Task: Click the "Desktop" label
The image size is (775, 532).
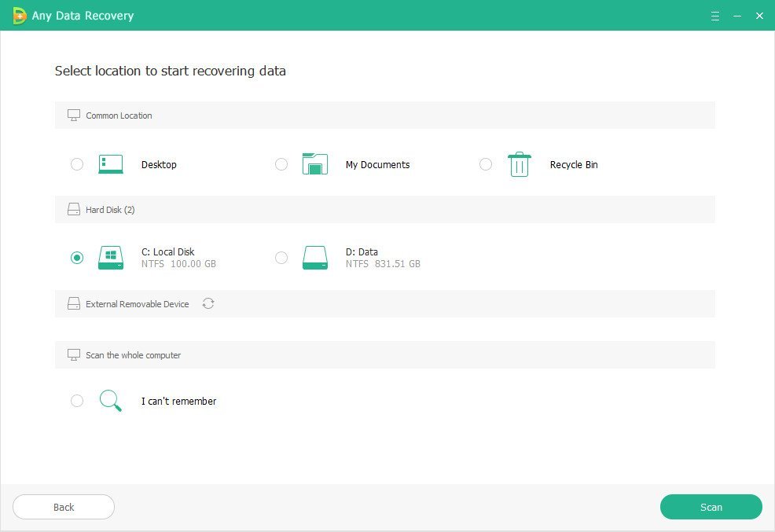Action: click(159, 164)
